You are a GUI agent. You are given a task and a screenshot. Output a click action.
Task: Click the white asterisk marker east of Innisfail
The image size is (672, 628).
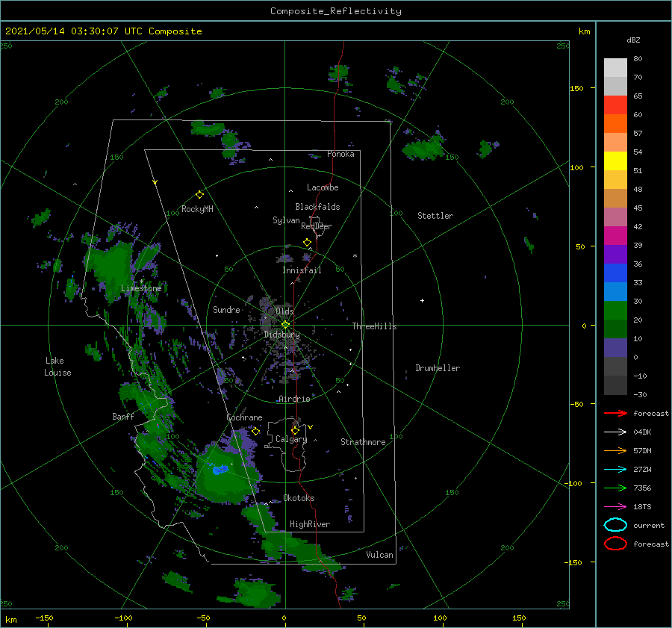(355, 256)
